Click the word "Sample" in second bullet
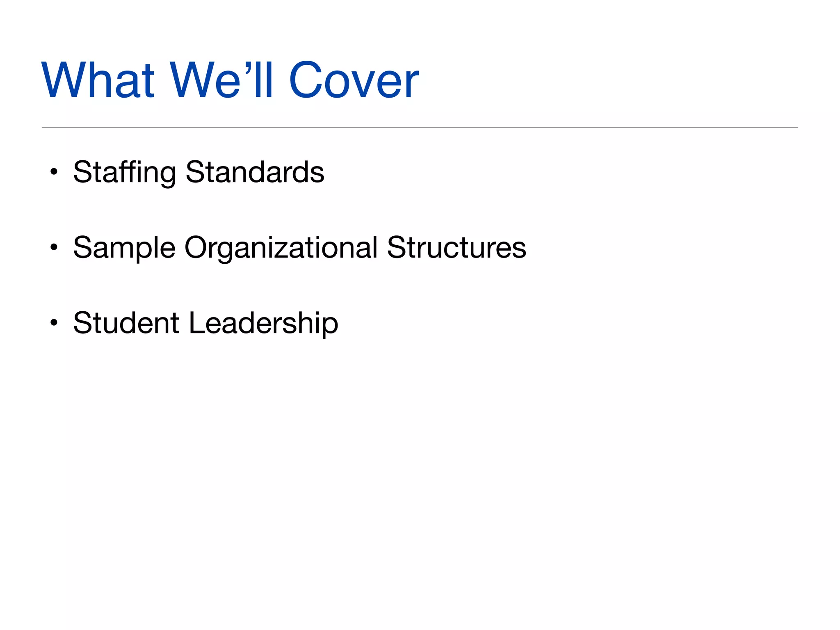Image resolution: width=840 pixels, height=630 pixels. point(124,248)
